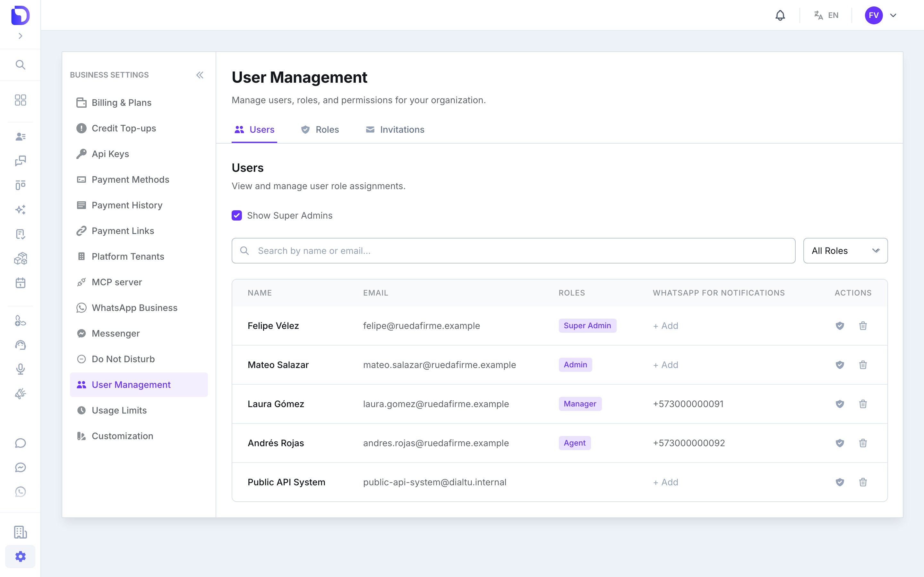Switch to the Invitations tab

pyautogui.click(x=395, y=130)
